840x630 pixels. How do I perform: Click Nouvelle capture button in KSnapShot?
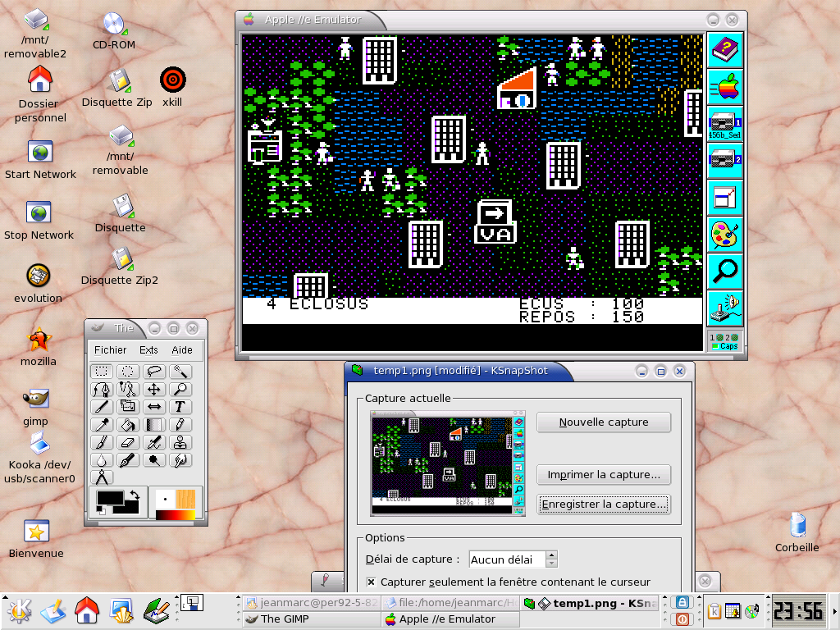(x=604, y=422)
